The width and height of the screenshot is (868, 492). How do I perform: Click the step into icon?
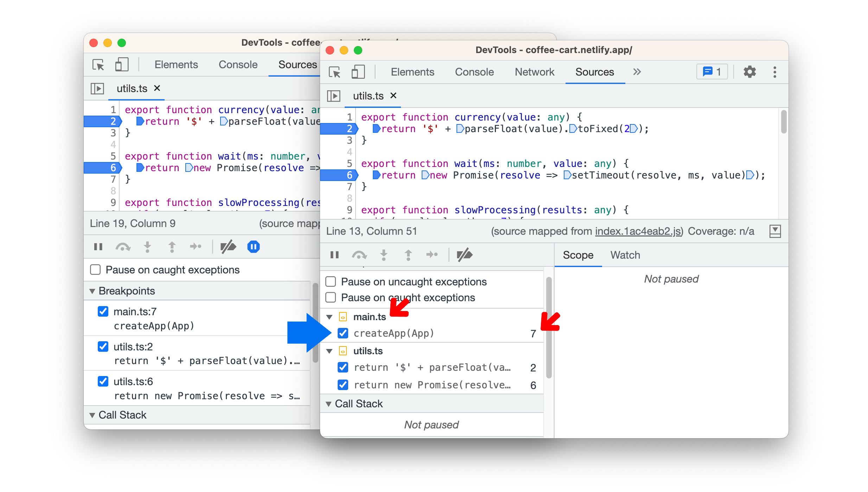tap(383, 255)
